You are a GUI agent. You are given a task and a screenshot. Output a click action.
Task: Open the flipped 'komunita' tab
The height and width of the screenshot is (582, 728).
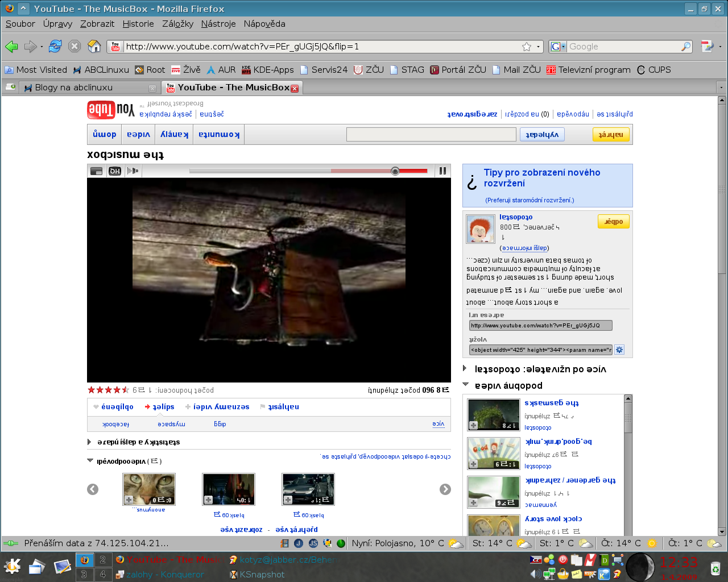[219, 134]
